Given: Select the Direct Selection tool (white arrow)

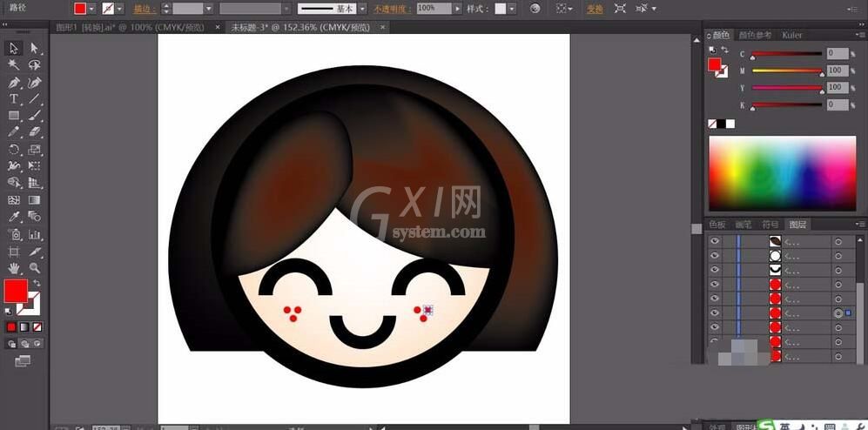Looking at the screenshot, I should pyautogui.click(x=34, y=48).
